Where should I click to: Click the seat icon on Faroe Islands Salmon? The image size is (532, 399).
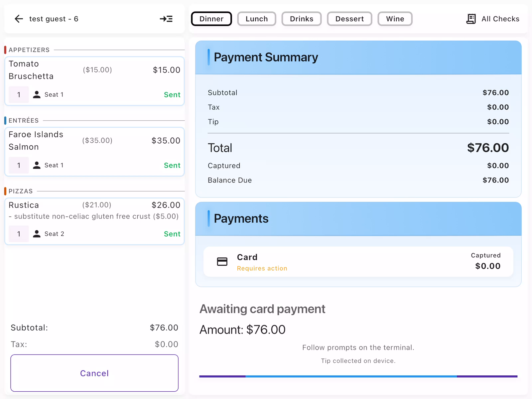point(37,165)
